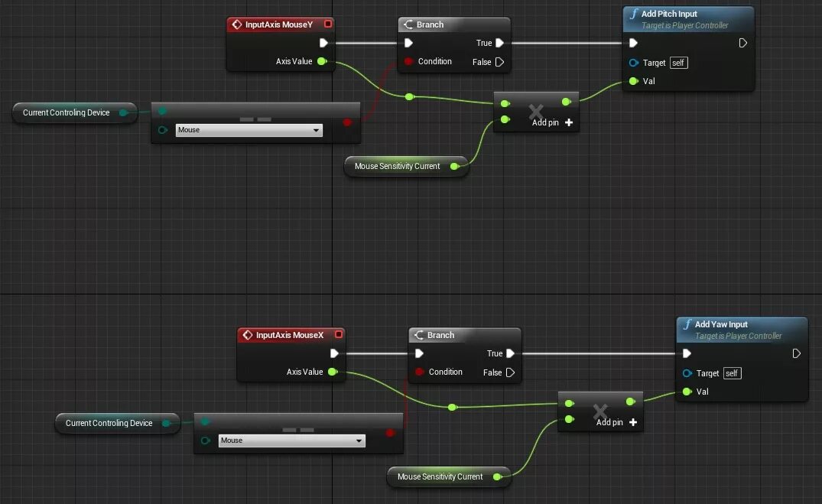The width and height of the screenshot is (822, 504).
Task: Open the Mouse device dropdown on the upper Select node
Action: 249,130
